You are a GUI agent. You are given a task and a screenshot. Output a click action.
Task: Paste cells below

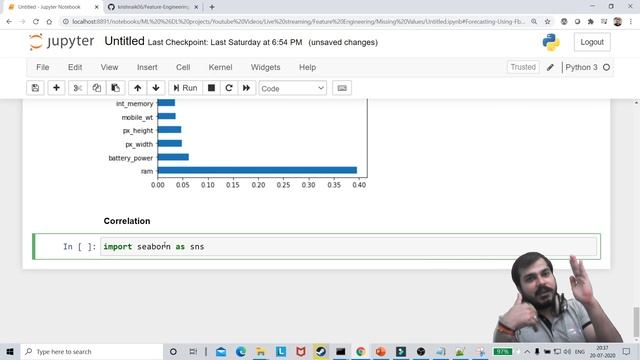tap(116, 88)
